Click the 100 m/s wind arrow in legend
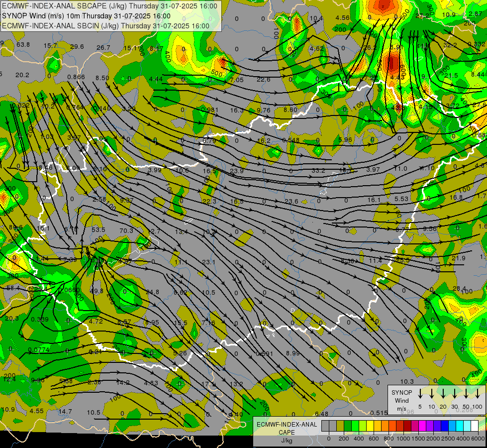Image resolution: width=487 pixels, height=448 pixels. [478, 394]
